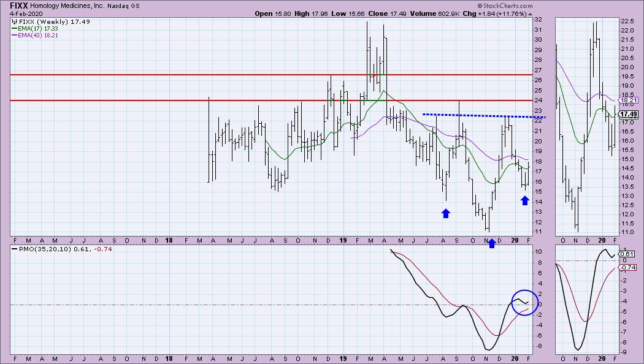This screenshot has height=364, width=644.
Task: Click the chart date 4-Feb-2020
Action: click(26, 14)
